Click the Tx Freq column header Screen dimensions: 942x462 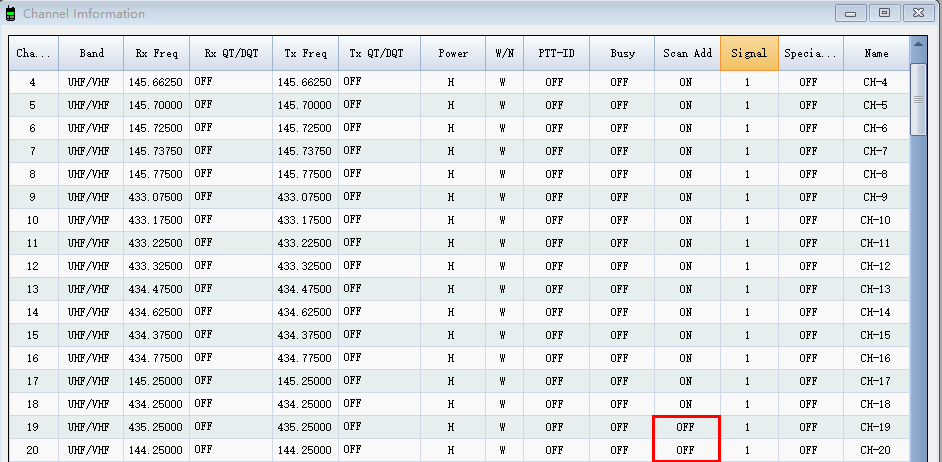pyautogui.click(x=305, y=53)
